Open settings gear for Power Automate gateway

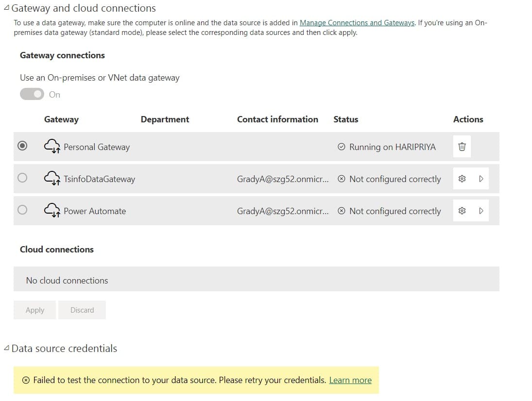pyautogui.click(x=462, y=211)
